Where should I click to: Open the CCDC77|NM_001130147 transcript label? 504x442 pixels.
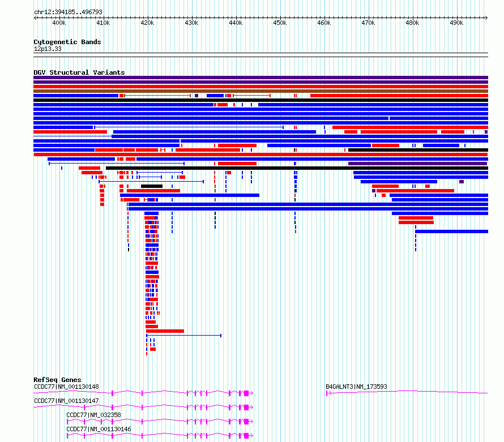(66, 401)
